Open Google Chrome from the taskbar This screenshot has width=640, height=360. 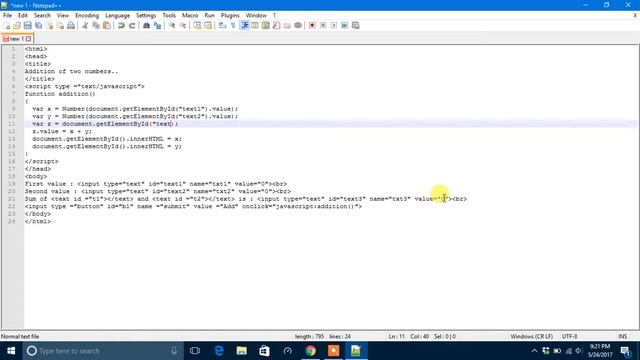tap(310, 351)
